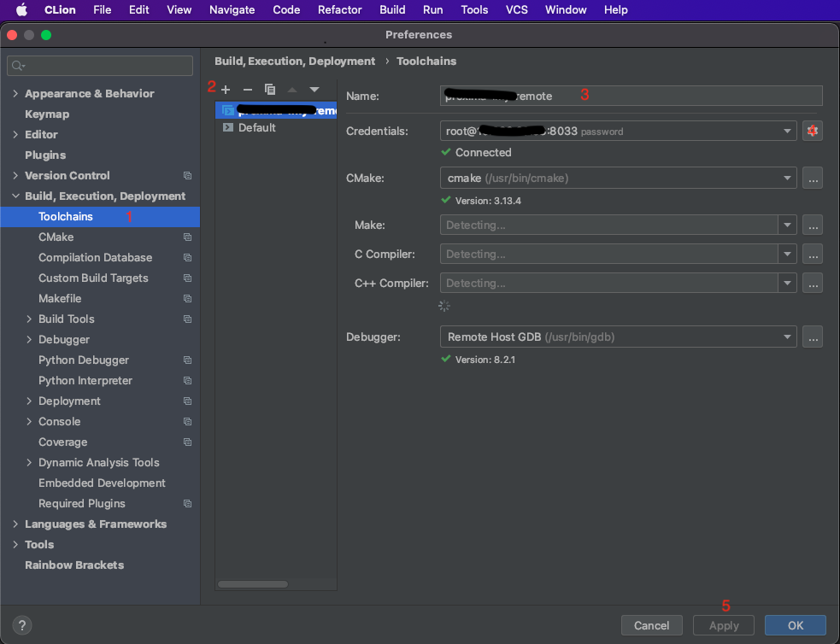Image resolution: width=840 pixels, height=644 pixels.
Task: Move the selected toolchain up the list
Action: click(291, 89)
